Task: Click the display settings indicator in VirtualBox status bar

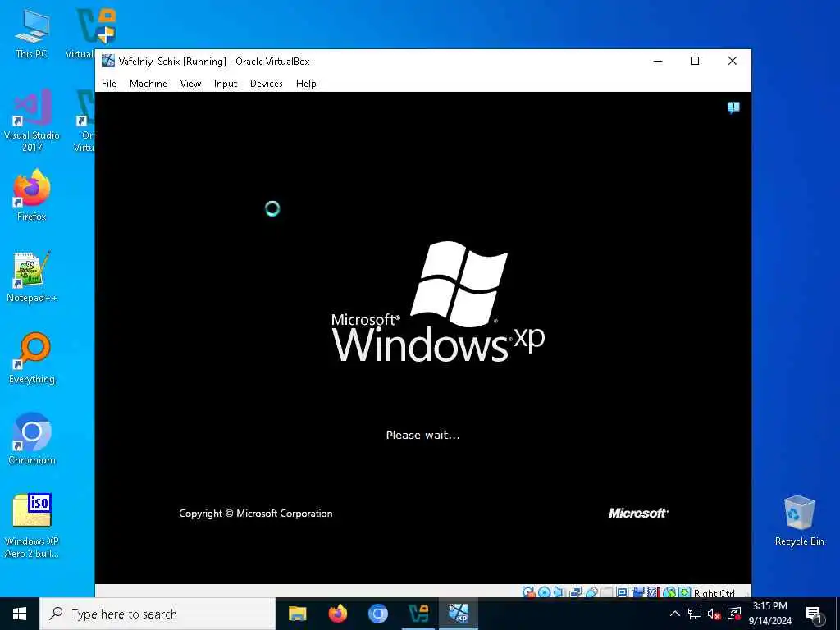Action: pyautogui.click(x=623, y=592)
